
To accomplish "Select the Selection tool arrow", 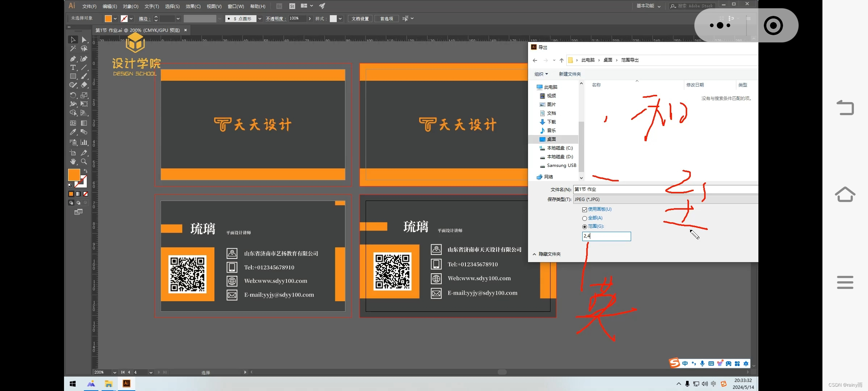I will (x=73, y=39).
